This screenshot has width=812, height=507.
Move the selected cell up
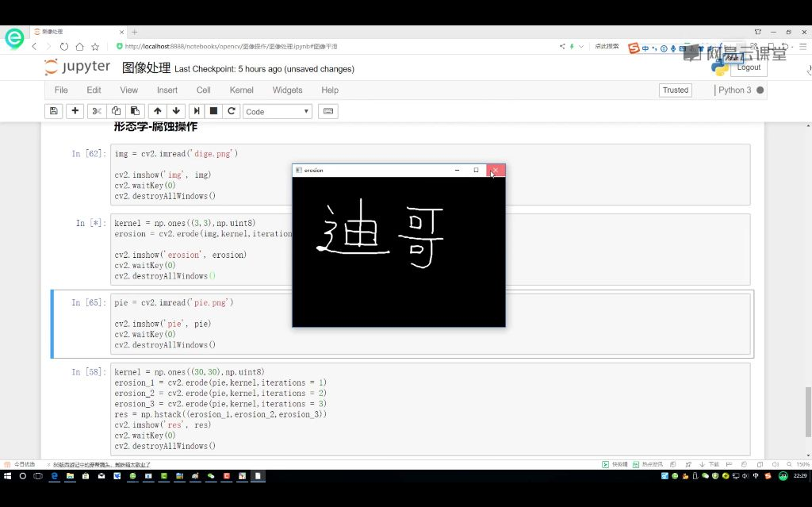click(x=158, y=111)
